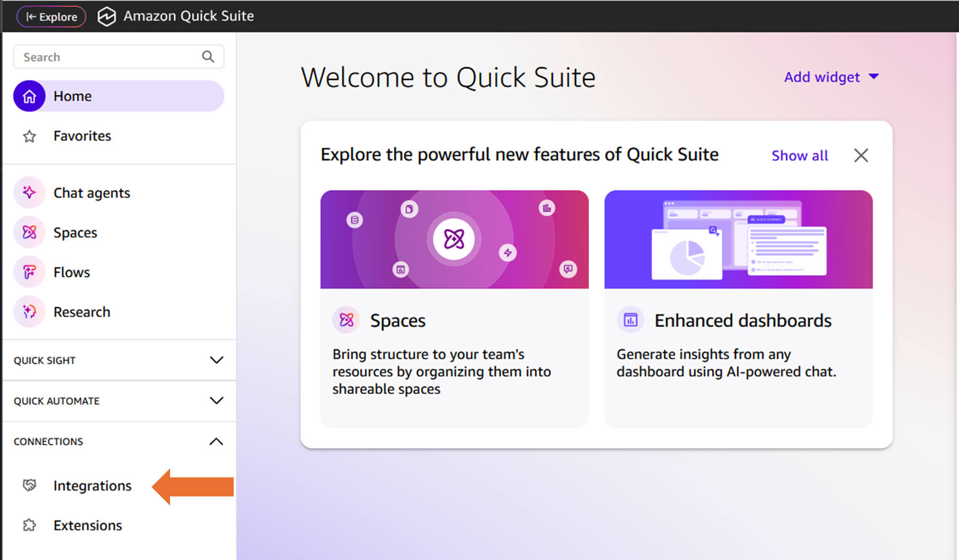Click the Enhanced dashboards card icon
Screen dimensions: 959x560
tap(631, 320)
